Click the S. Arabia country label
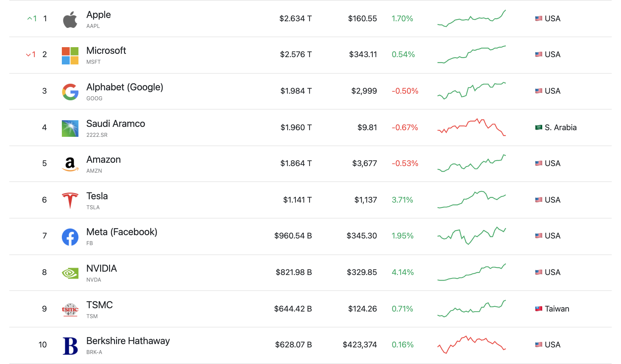The image size is (621, 364). coord(560,128)
